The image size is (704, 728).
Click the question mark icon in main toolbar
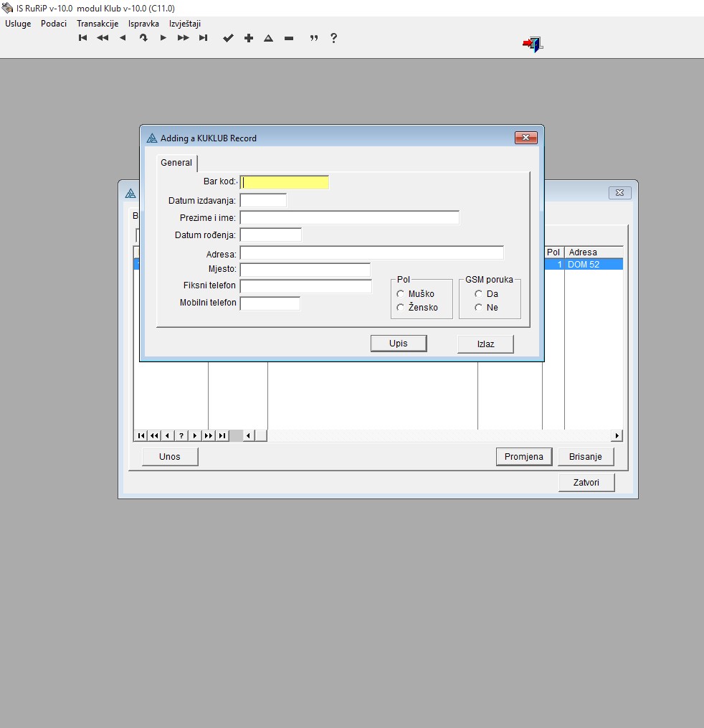[x=333, y=38]
